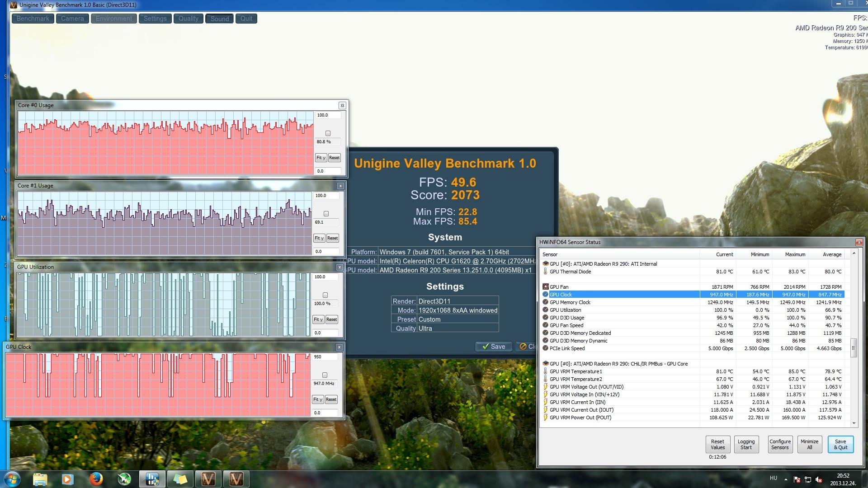Screen dimensions: 868x488
Task: Click the GPU D3D Memory Dynamic icon
Action: pyautogui.click(x=545, y=341)
